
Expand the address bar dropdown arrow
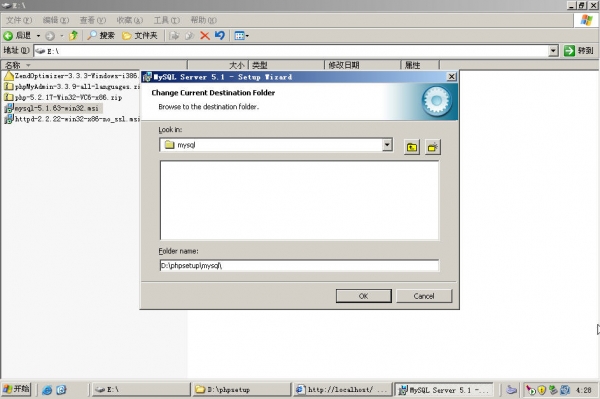pyautogui.click(x=553, y=51)
